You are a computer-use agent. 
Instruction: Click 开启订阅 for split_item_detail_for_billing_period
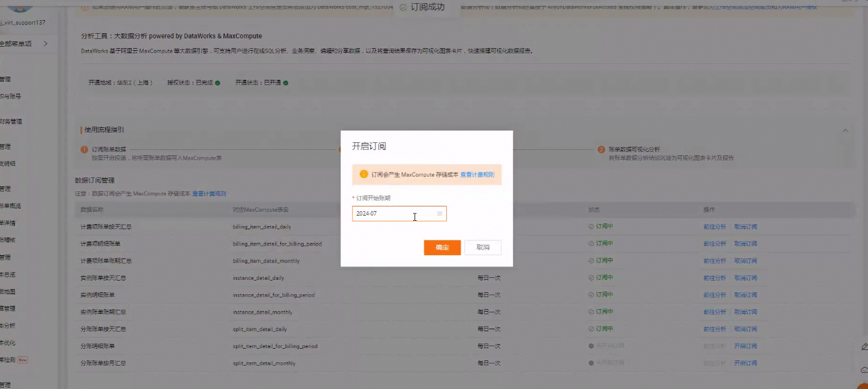coord(745,346)
